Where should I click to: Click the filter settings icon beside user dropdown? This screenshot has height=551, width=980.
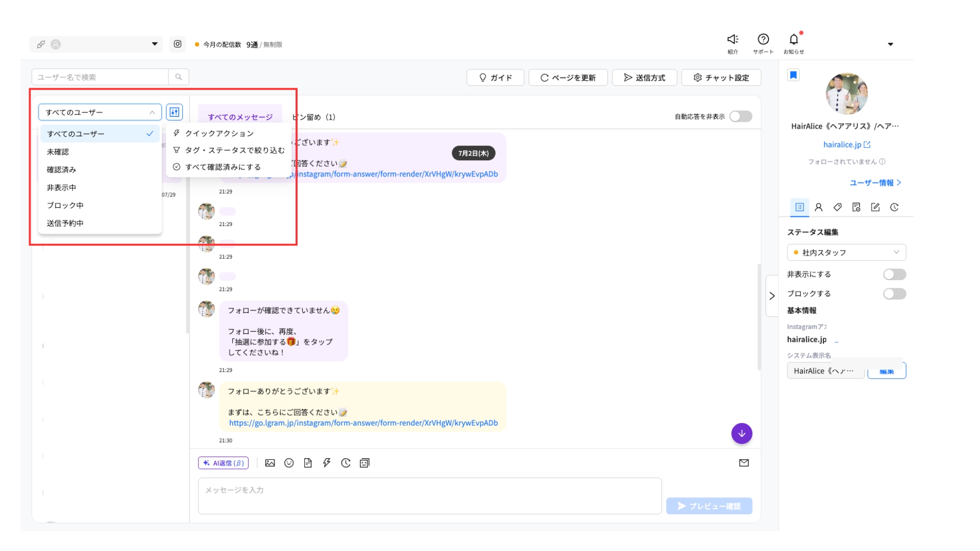pos(175,112)
